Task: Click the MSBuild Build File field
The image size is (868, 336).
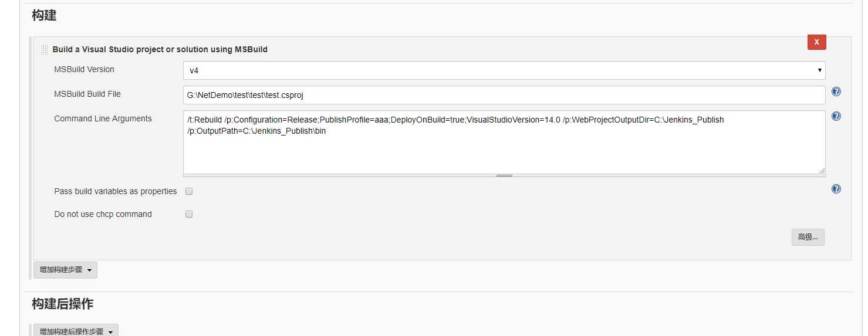Action: [504, 95]
